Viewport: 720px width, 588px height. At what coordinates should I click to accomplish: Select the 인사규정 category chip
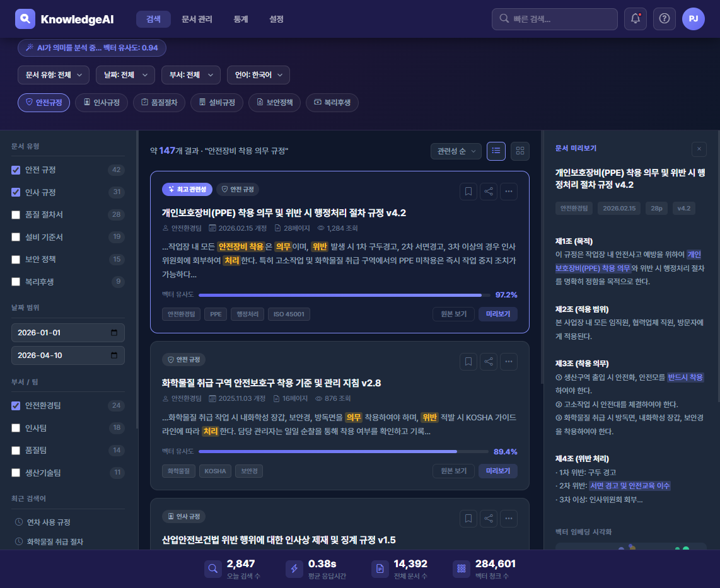pos(102,102)
